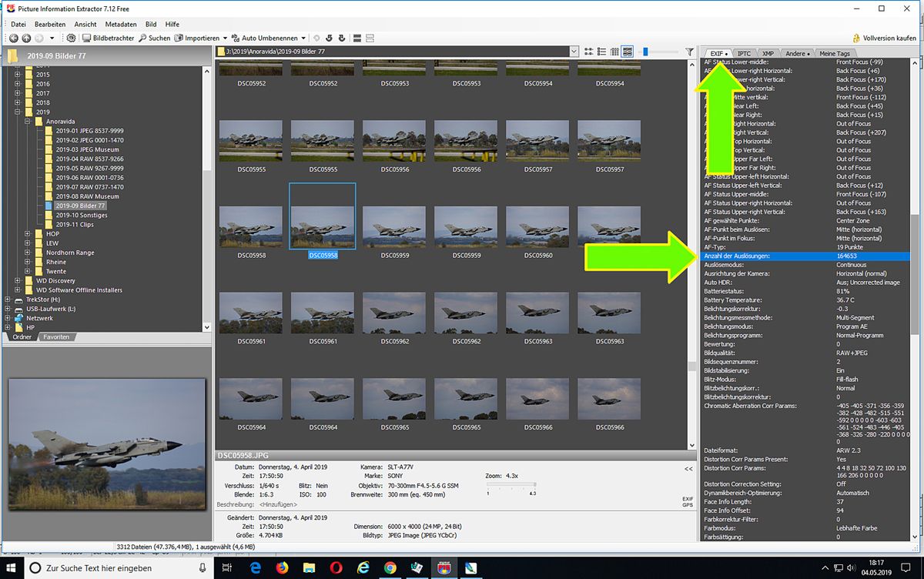924x579 pixels.
Task: Click the back navigation arrow icon
Action: tap(13, 38)
